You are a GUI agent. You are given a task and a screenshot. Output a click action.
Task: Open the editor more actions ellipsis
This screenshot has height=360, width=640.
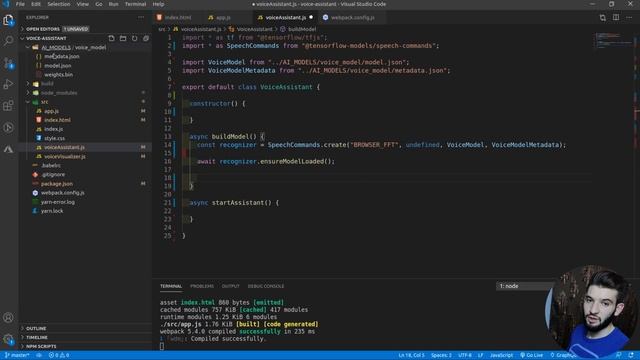pos(629,18)
